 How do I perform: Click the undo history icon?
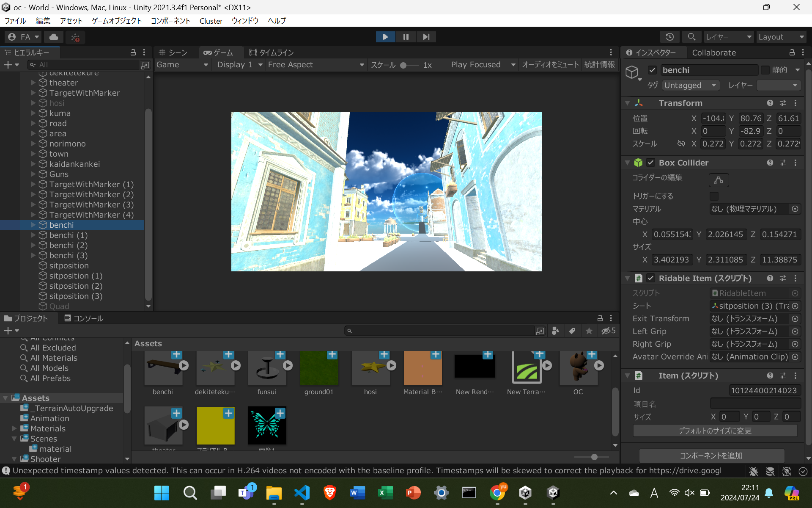669,37
